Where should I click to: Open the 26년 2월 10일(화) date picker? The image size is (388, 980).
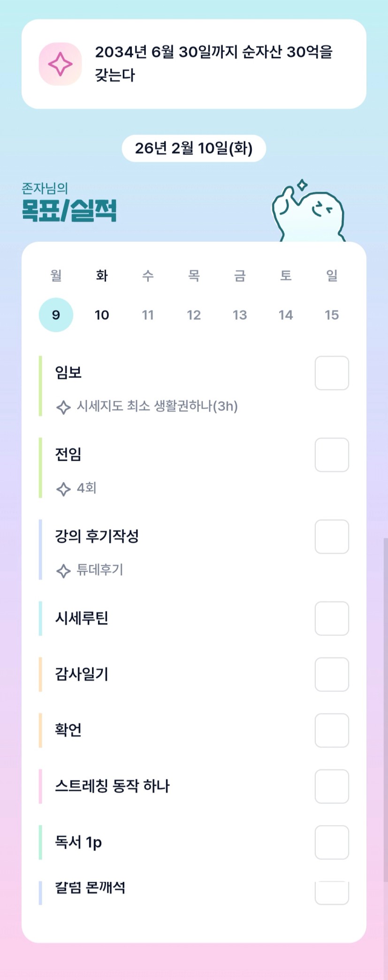(194, 149)
